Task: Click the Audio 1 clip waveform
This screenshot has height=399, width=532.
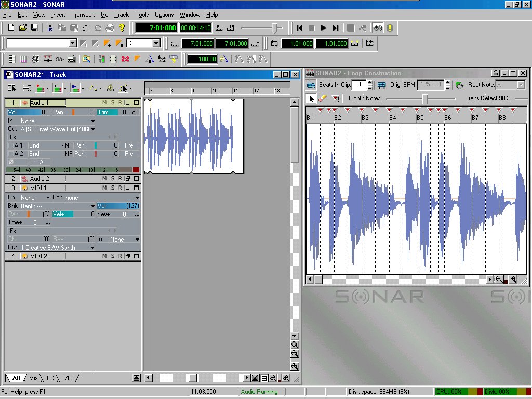Action: point(194,136)
